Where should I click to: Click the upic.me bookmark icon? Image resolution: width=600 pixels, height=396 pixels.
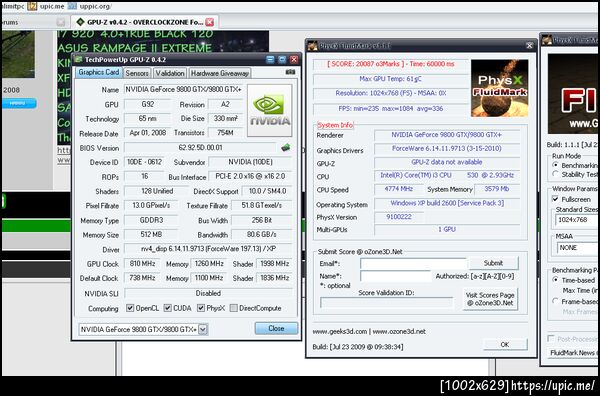click(32, 6)
